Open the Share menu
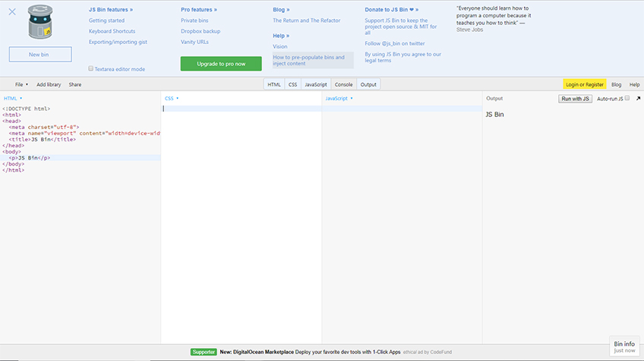This screenshot has width=644, height=361. pyautogui.click(x=74, y=84)
